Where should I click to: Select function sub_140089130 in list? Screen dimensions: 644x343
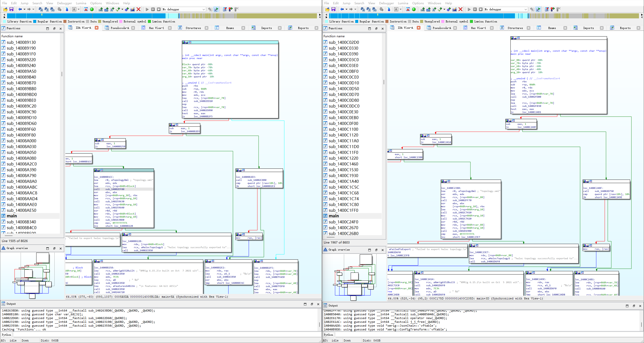point(21,42)
